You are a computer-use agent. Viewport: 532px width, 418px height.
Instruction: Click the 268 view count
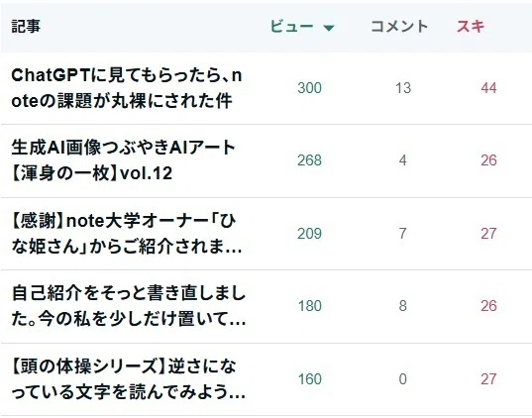pyautogui.click(x=309, y=160)
